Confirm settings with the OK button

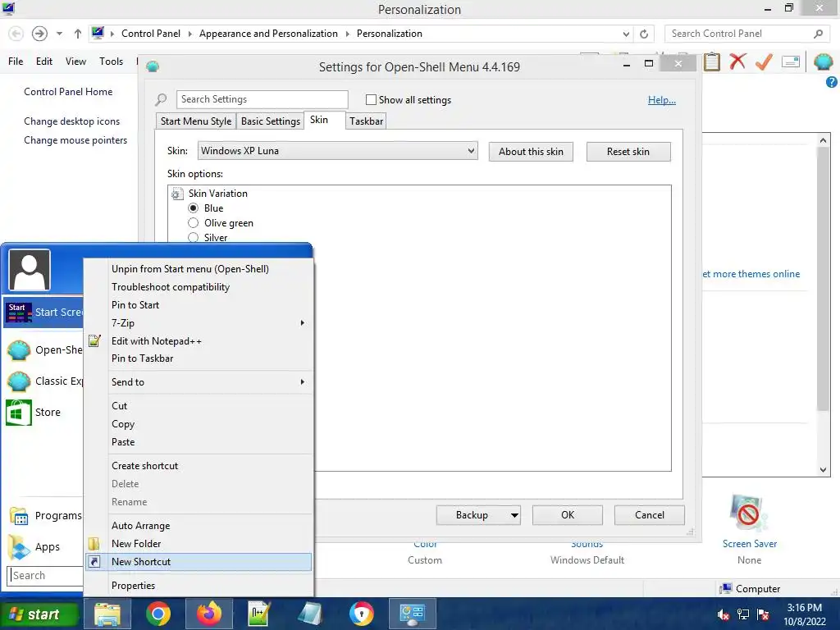[568, 515]
